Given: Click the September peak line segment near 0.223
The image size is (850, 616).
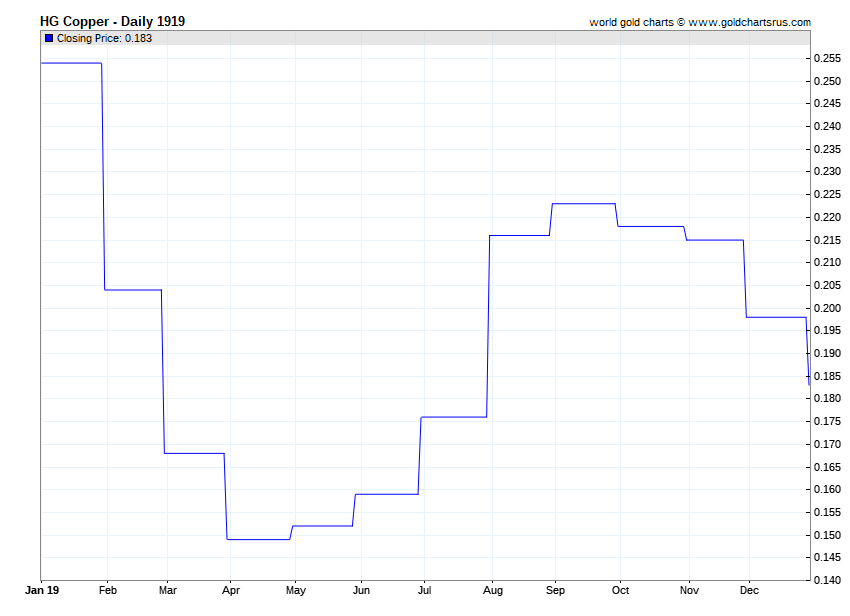Looking at the screenshot, I should [x=583, y=203].
